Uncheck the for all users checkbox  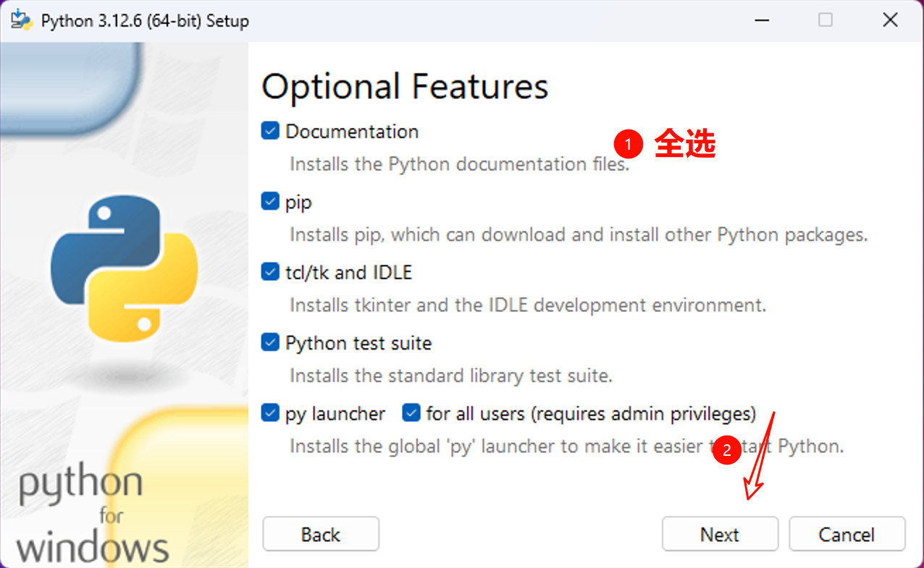[x=411, y=413]
